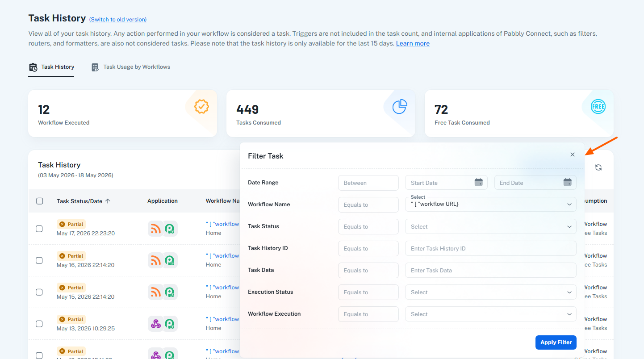The height and width of the screenshot is (359, 644).
Task: Click the RSS app icon for May 17 task
Action: (x=155, y=229)
